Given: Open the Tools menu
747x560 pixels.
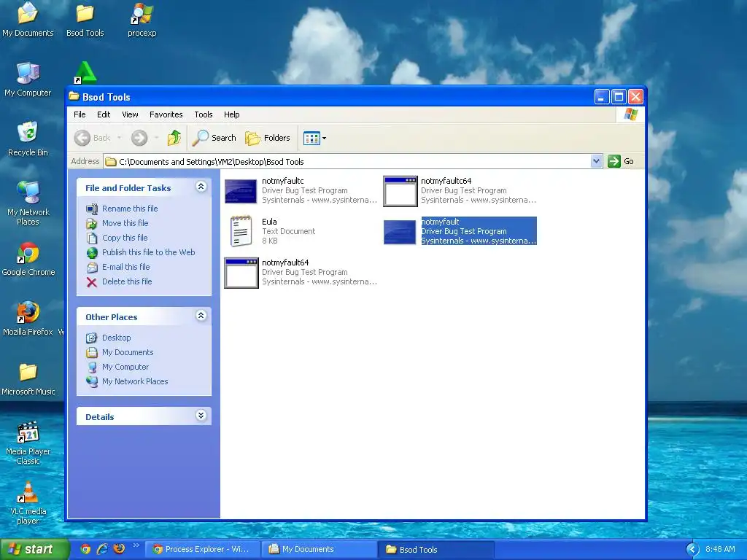Looking at the screenshot, I should tap(204, 114).
